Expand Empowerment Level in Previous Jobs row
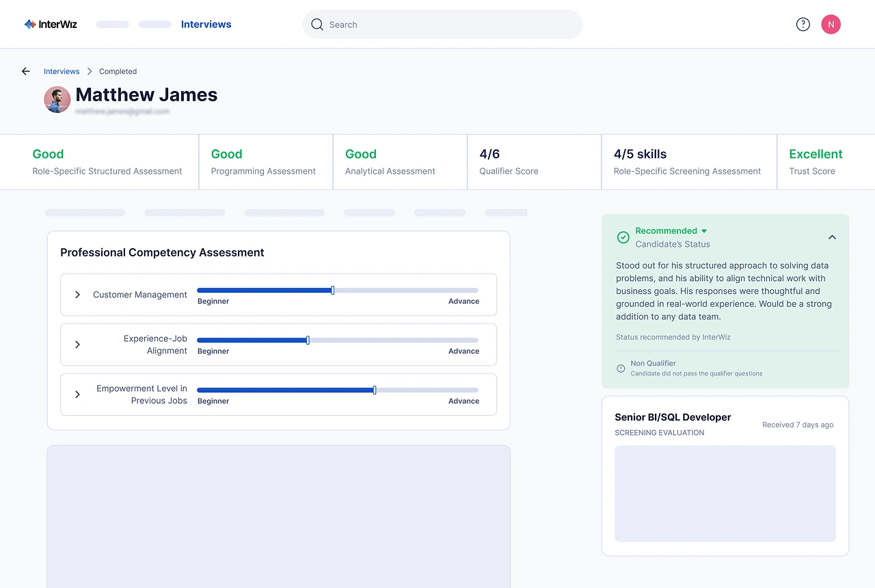This screenshot has width=875, height=588. (x=77, y=395)
